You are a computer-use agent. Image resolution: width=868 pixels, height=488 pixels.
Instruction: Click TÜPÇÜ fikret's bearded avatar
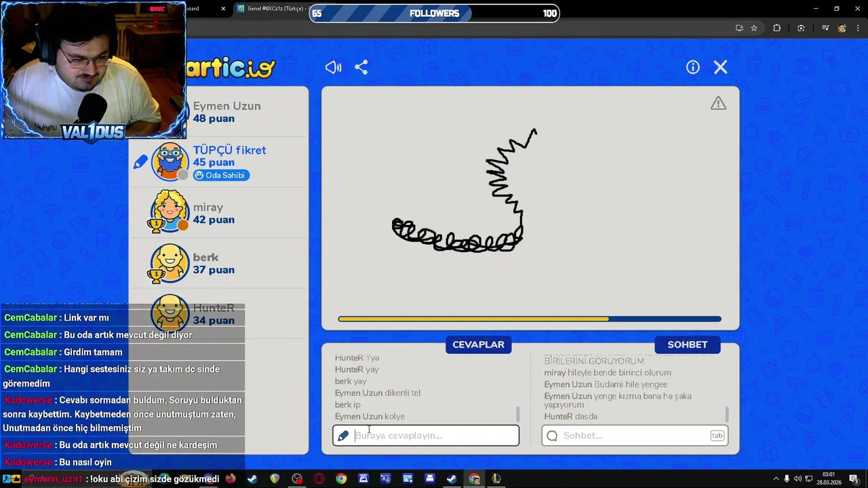[x=170, y=162]
